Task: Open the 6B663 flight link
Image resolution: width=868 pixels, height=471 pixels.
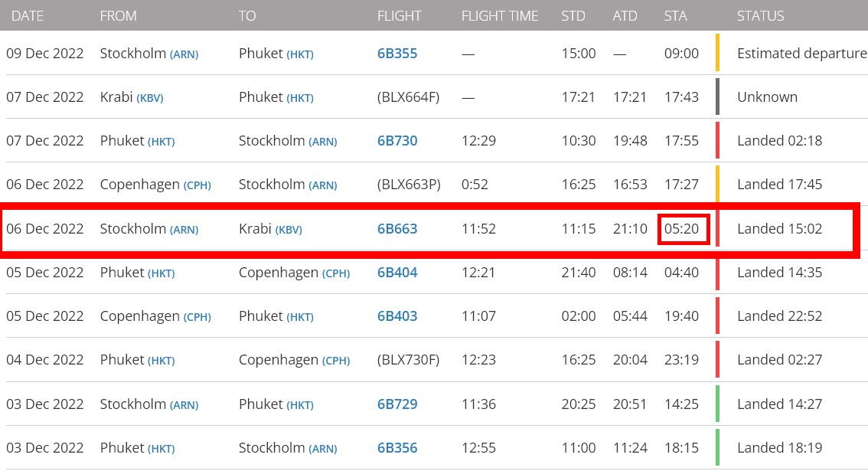Action: [x=397, y=229]
